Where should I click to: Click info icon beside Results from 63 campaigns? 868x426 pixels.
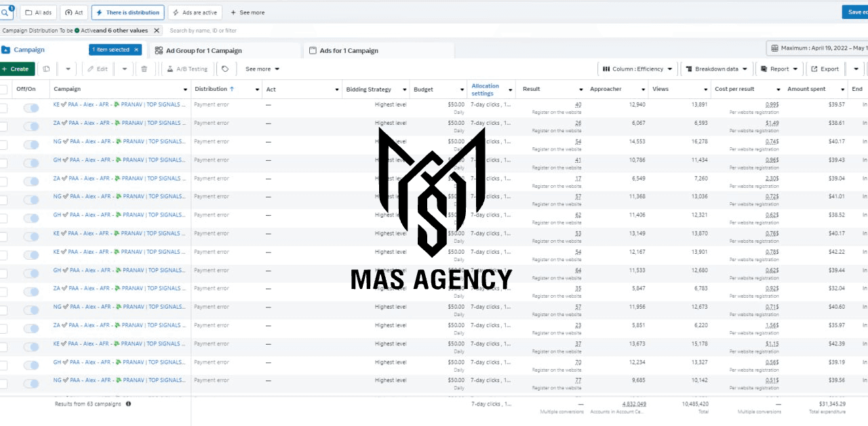128,404
